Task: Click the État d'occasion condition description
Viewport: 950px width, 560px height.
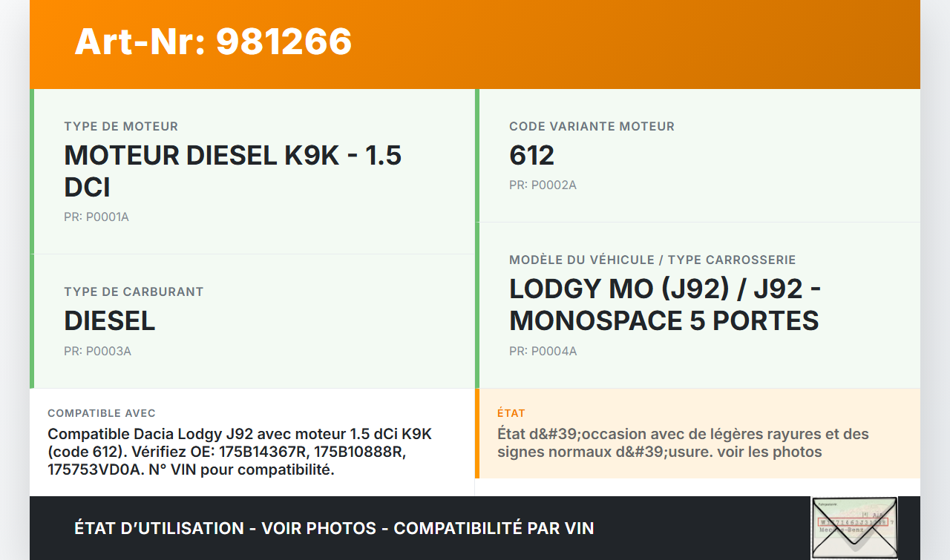Action: (683, 443)
